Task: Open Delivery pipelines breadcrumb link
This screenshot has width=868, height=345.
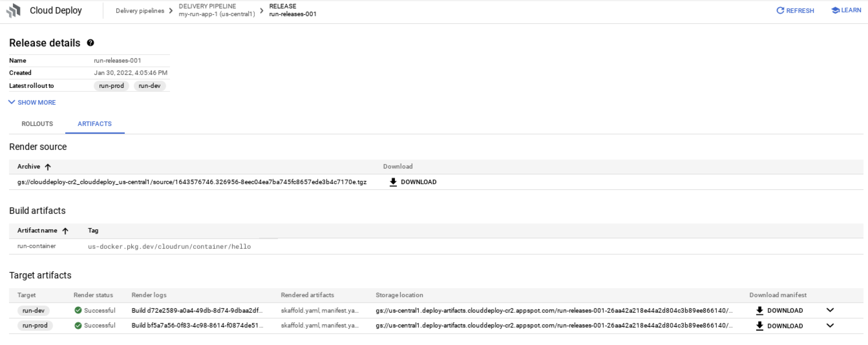Action: point(140,11)
